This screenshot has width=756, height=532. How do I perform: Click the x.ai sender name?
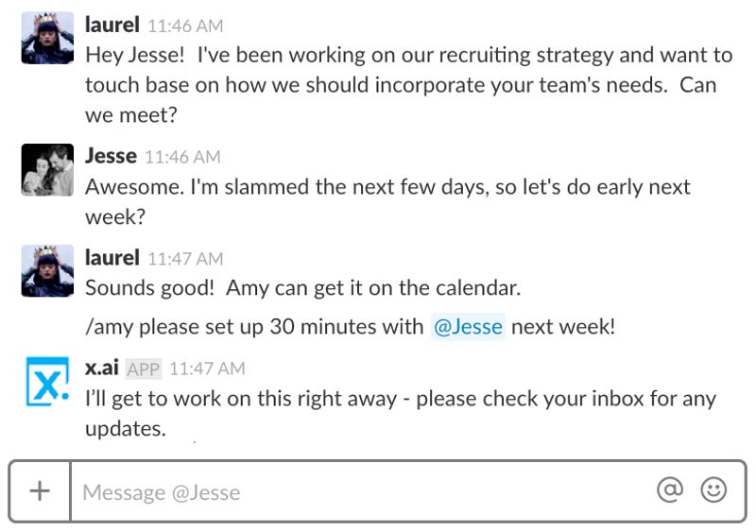point(102,368)
